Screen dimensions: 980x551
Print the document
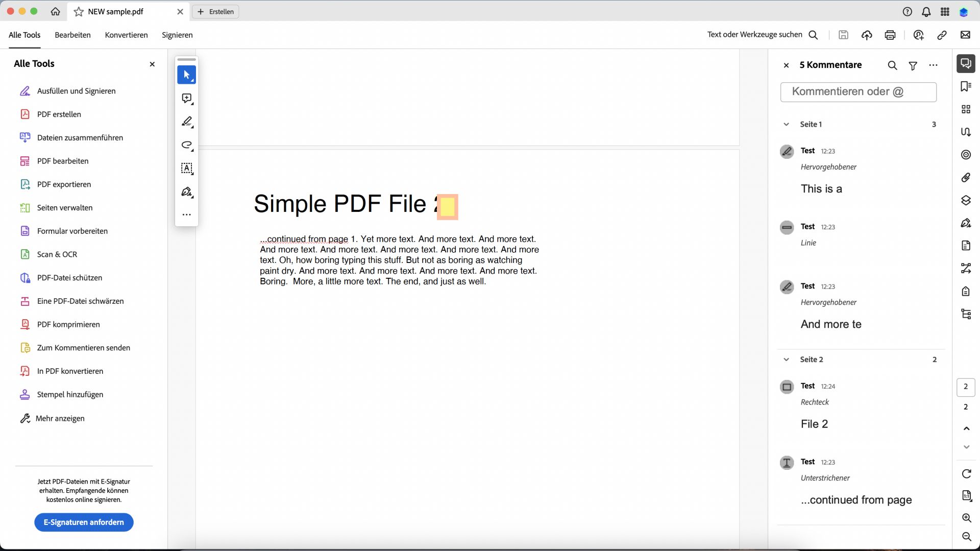point(890,35)
